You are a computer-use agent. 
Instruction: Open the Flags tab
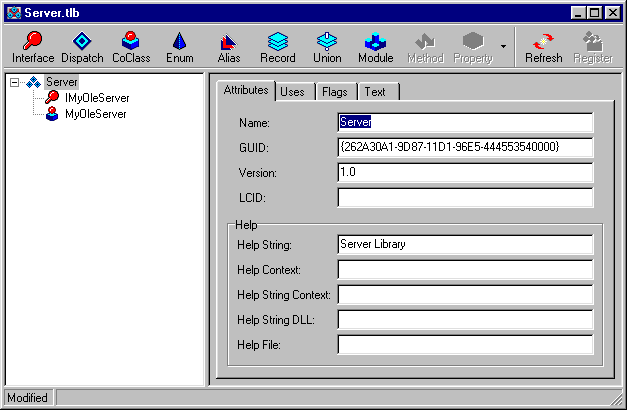click(334, 92)
